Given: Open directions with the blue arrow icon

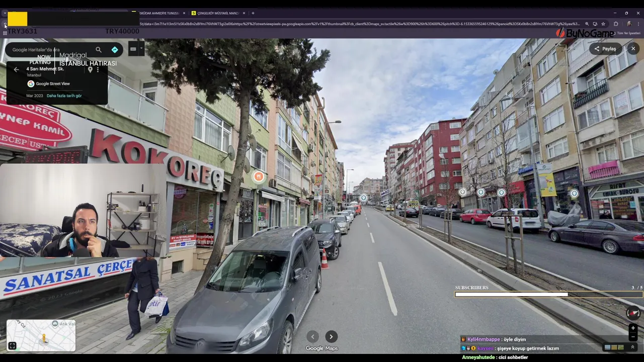Looking at the screenshot, I should (x=115, y=50).
